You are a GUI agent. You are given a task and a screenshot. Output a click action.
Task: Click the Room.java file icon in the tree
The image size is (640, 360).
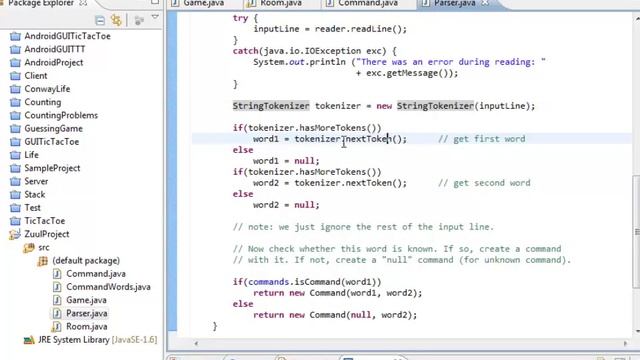tap(57, 327)
